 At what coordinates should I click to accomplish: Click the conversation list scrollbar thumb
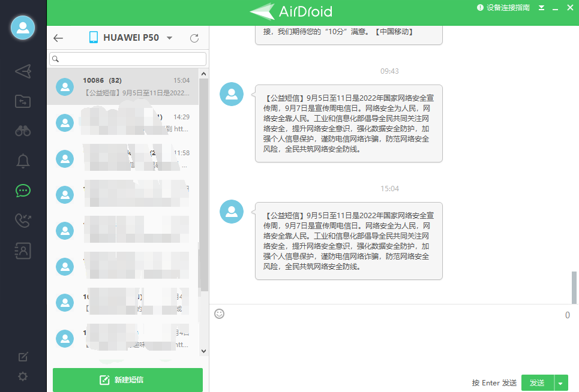[x=203, y=185]
